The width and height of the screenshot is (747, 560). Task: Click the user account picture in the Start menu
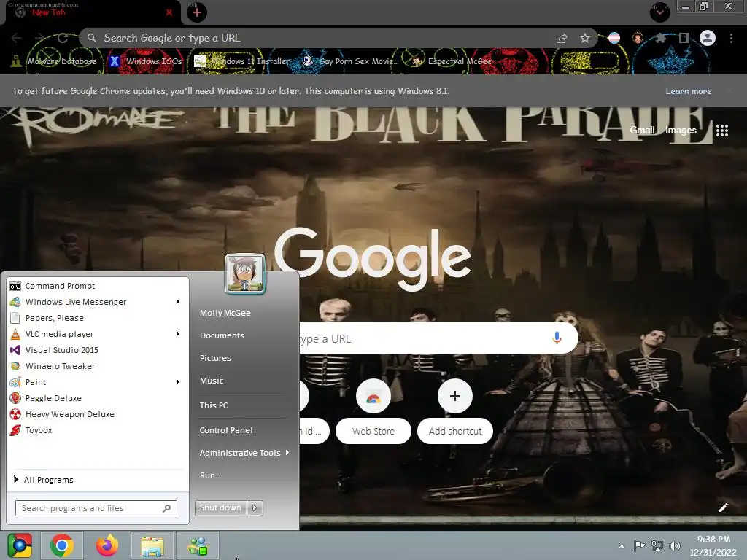245,274
